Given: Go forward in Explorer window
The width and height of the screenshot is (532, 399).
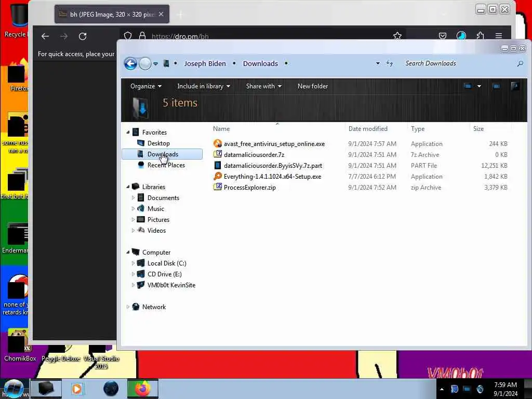Looking at the screenshot, I should point(145,63).
